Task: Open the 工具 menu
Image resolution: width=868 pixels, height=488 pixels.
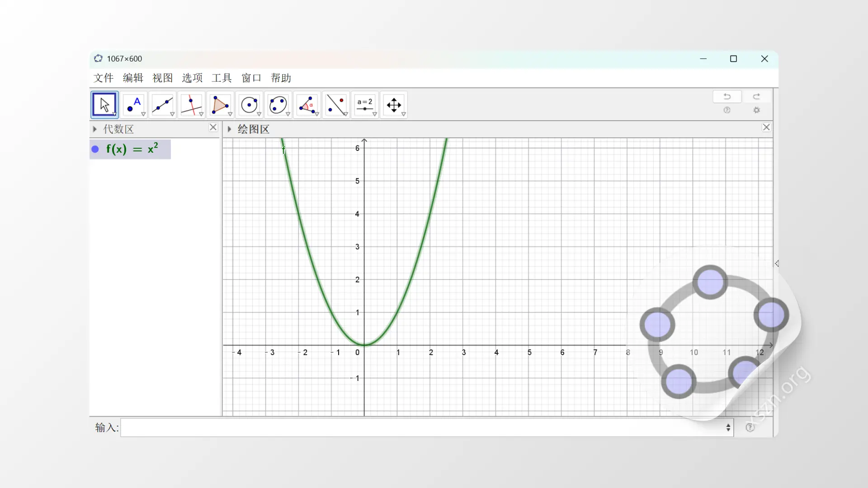Action: [222, 78]
